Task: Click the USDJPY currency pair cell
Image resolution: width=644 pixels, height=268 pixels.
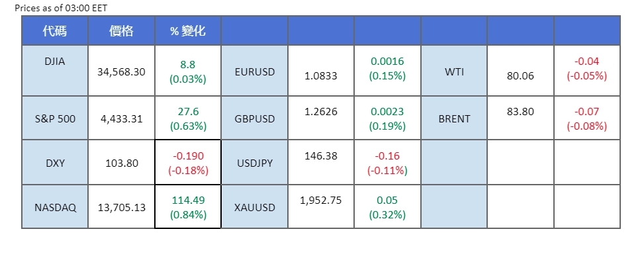Action: (x=255, y=162)
